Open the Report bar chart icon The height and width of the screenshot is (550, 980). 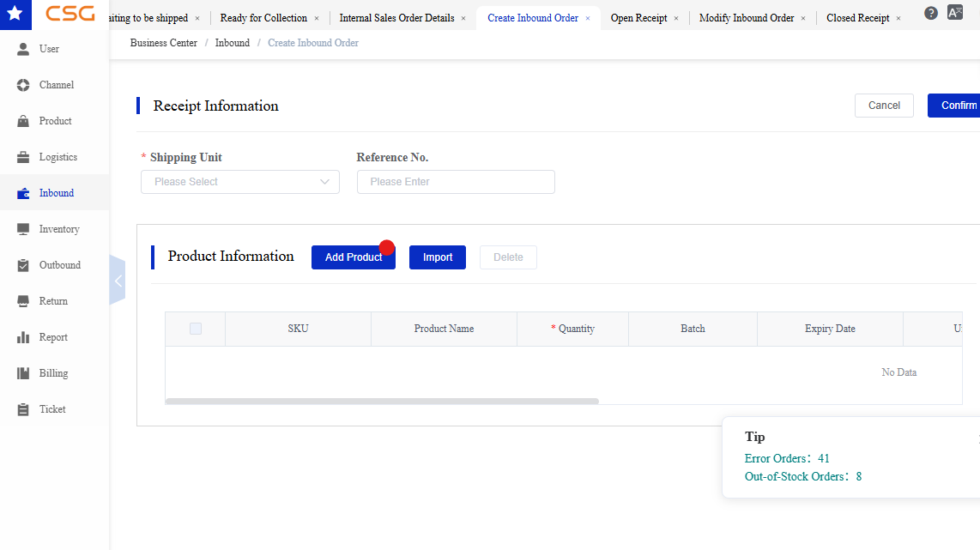[x=23, y=337]
